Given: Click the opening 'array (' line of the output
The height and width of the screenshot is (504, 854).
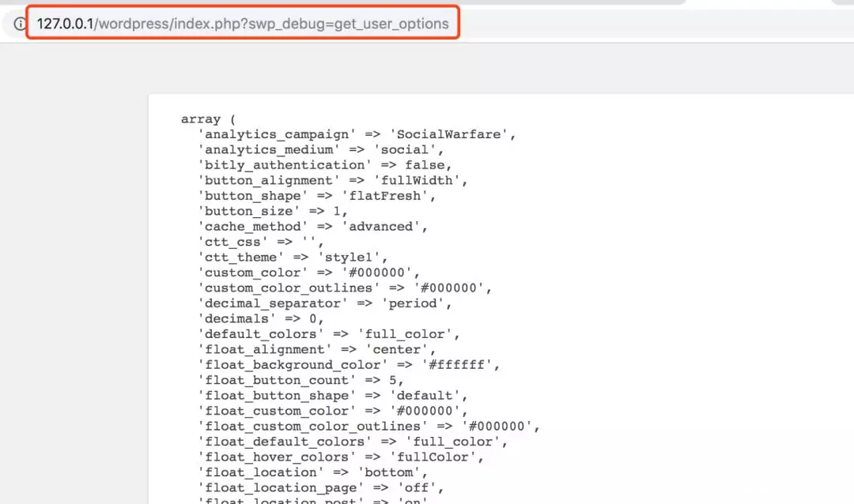Looking at the screenshot, I should point(207,118).
